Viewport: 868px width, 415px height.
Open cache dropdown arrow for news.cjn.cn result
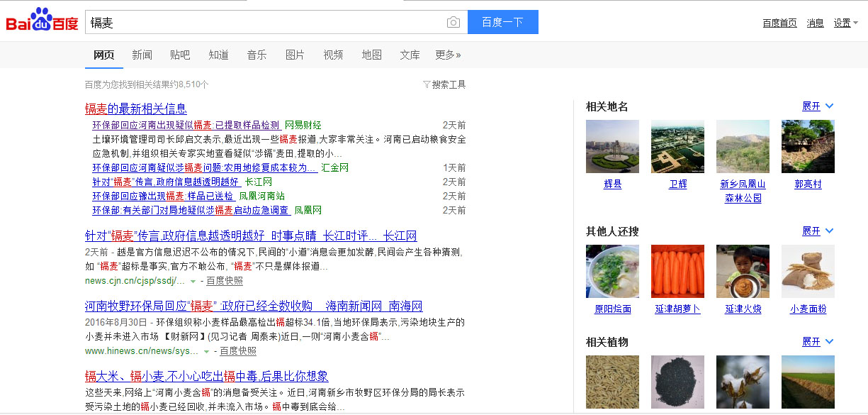[x=193, y=282]
